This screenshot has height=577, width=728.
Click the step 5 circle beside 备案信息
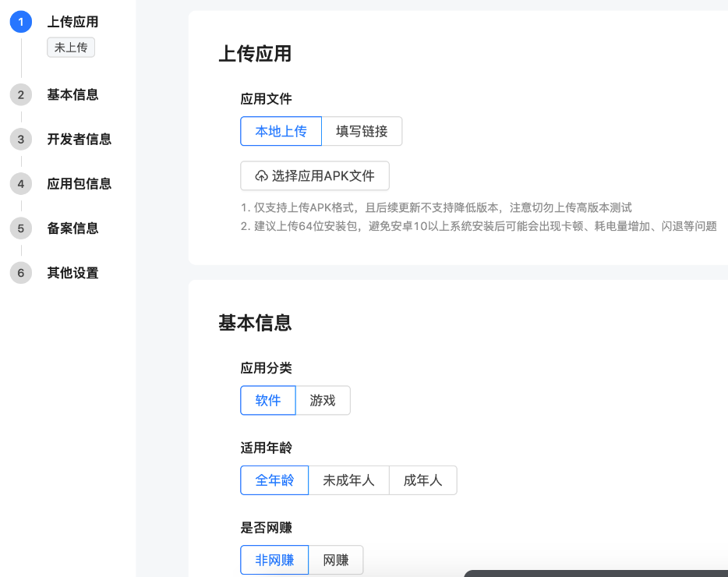pyautogui.click(x=20, y=228)
